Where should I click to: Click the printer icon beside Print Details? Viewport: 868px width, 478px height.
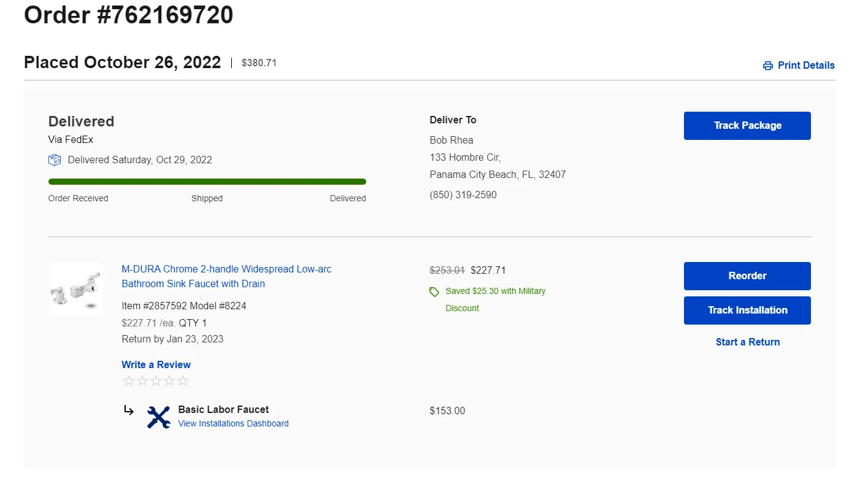[767, 66]
